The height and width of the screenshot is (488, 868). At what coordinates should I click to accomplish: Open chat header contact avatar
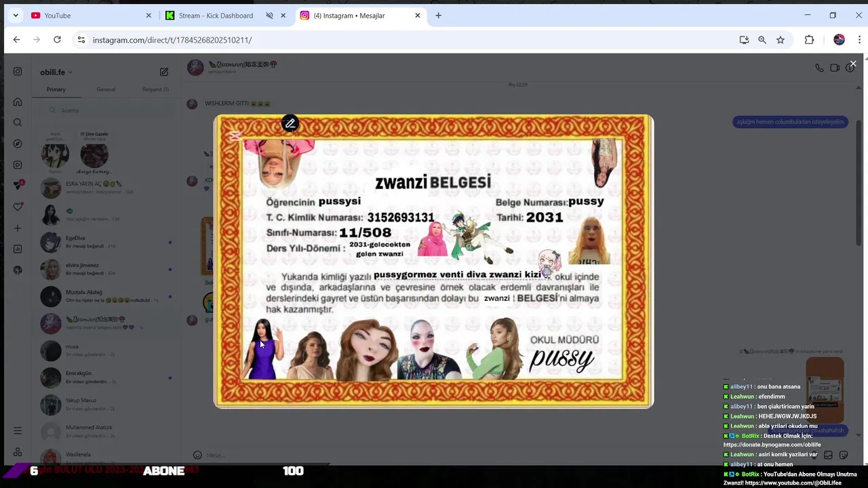(195, 67)
